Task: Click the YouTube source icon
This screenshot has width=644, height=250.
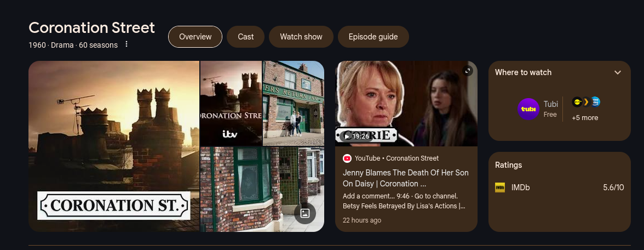Action: pyautogui.click(x=347, y=158)
